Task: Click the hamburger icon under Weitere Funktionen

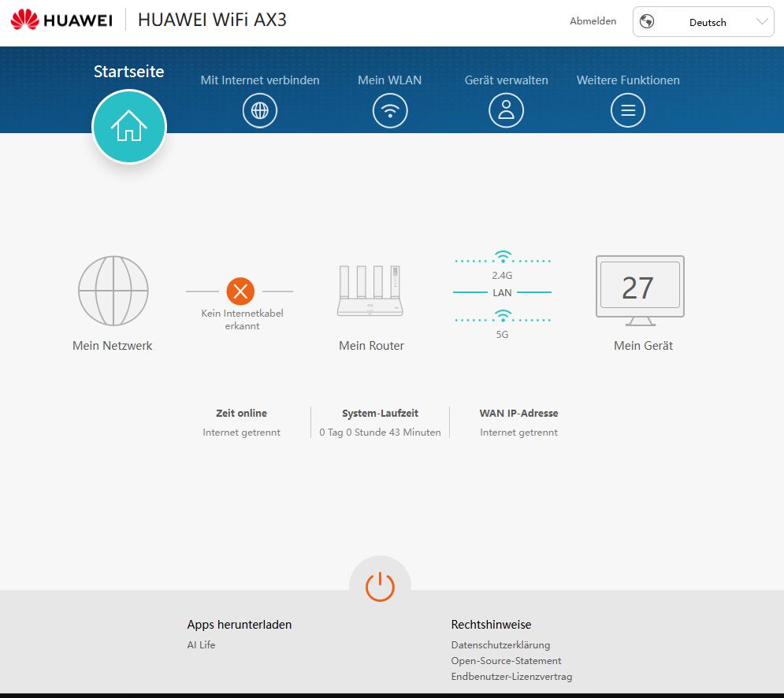Action: coord(628,110)
